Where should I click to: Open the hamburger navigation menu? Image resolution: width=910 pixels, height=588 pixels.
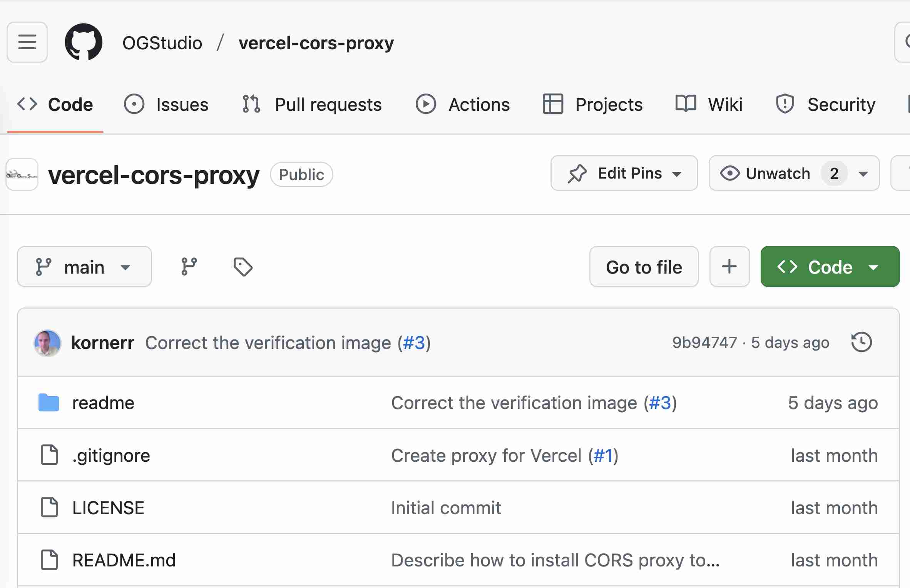[27, 42]
